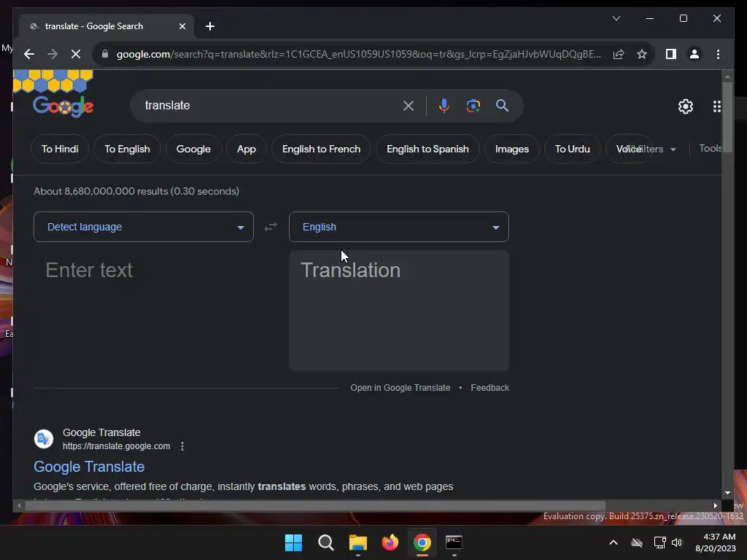This screenshot has width=747, height=560.
Task: Open Windows taskbar search
Action: (x=326, y=542)
